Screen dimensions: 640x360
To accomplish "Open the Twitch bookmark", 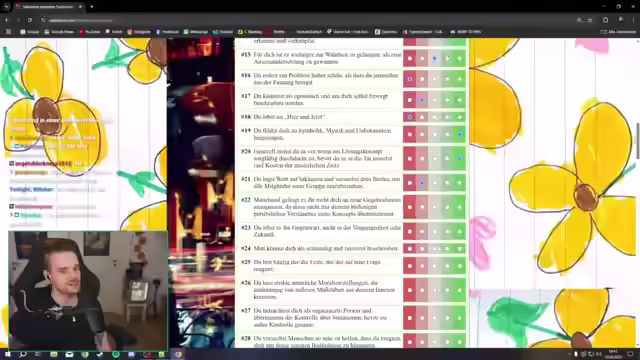I will (x=114, y=31).
